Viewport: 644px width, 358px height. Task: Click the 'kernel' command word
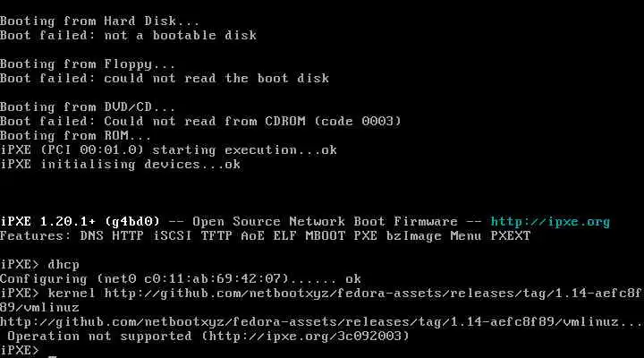click(x=72, y=294)
